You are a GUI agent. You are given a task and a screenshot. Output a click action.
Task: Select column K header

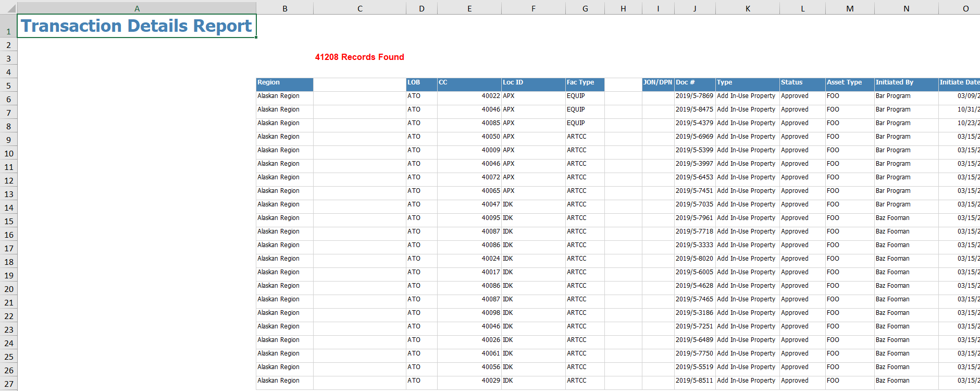click(748, 8)
